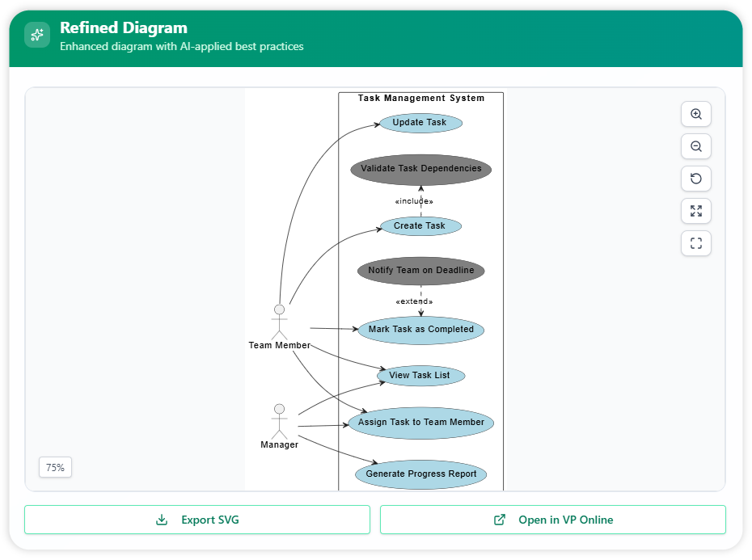Open the diagram in VP Online

pyautogui.click(x=553, y=520)
